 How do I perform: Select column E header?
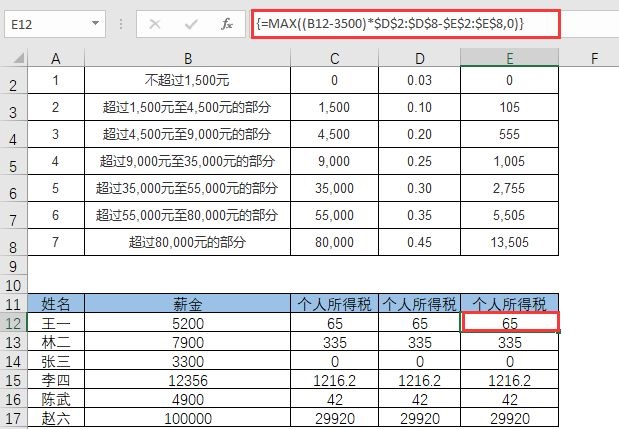(x=509, y=58)
